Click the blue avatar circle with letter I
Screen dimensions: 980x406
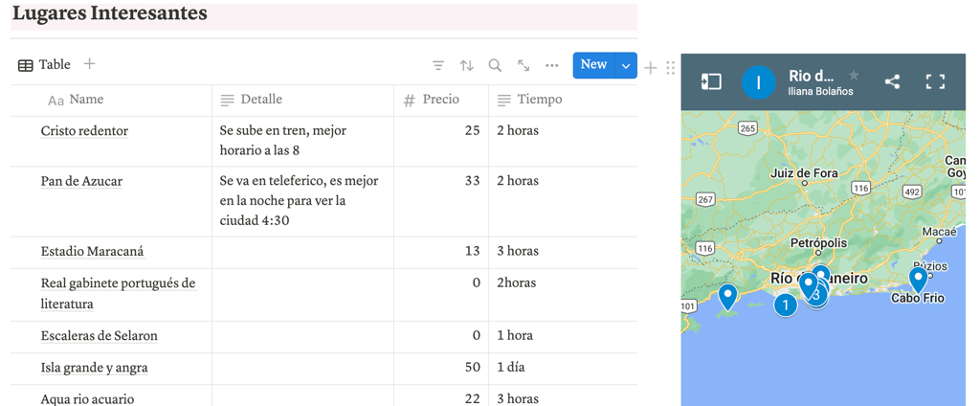click(x=758, y=82)
